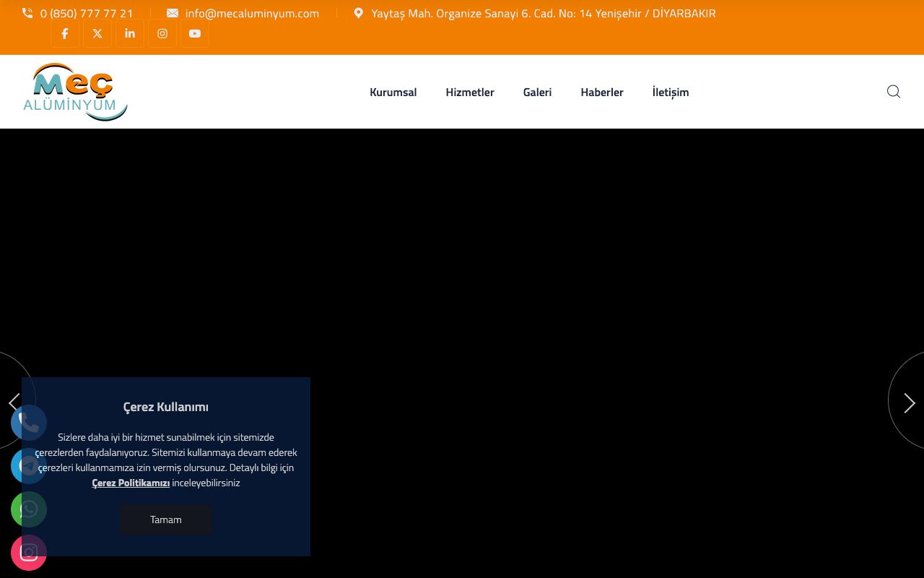The height and width of the screenshot is (578, 924).
Task: Tap the floating Telegram button
Action: [x=29, y=466]
